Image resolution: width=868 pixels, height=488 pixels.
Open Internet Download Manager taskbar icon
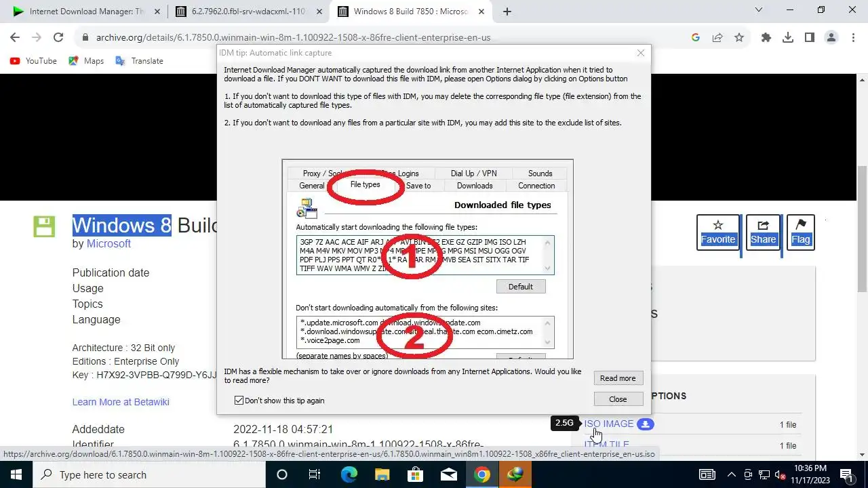[x=515, y=474]
